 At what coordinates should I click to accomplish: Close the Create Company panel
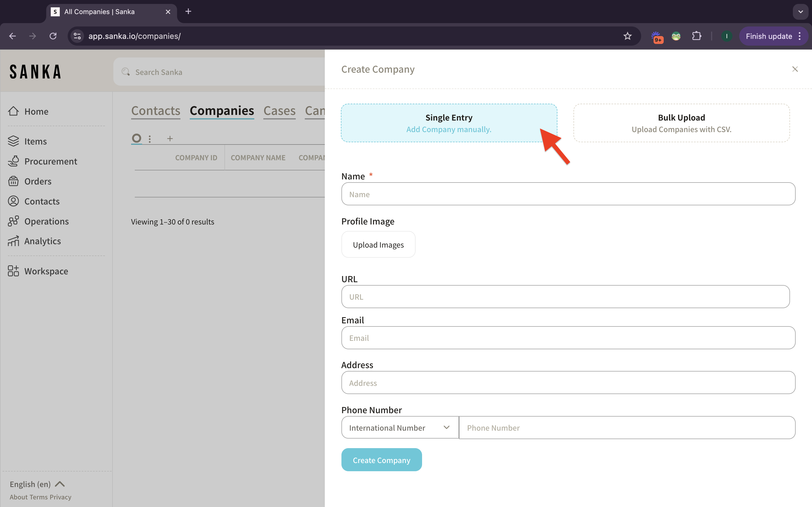pyautogui.click(x=795, y=69)
